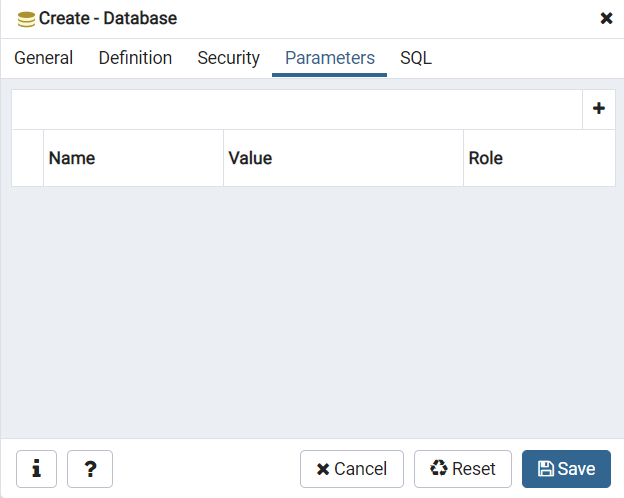
Task: Open the object information i button
Action: point(36,469)
